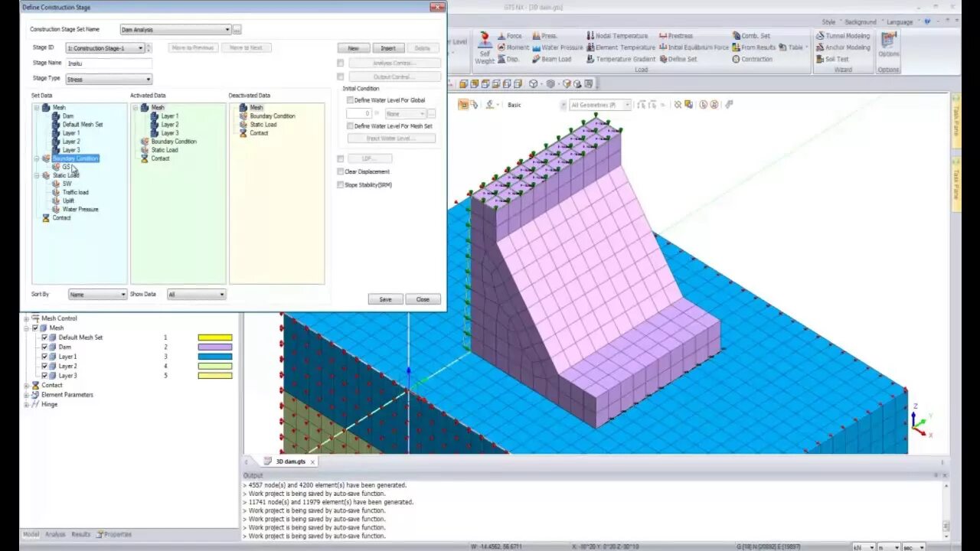
Task: Open the Contraction tool
Action: pos(752,59)
